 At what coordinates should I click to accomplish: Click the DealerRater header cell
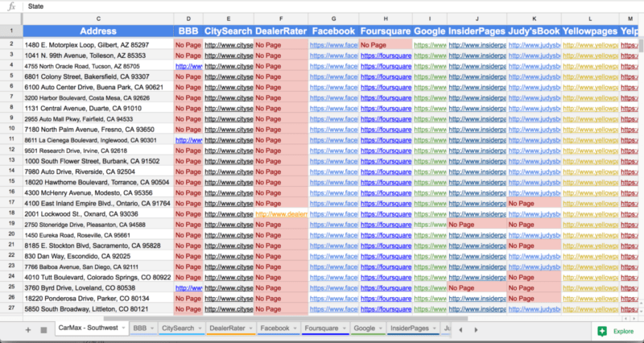click(281, 31)
